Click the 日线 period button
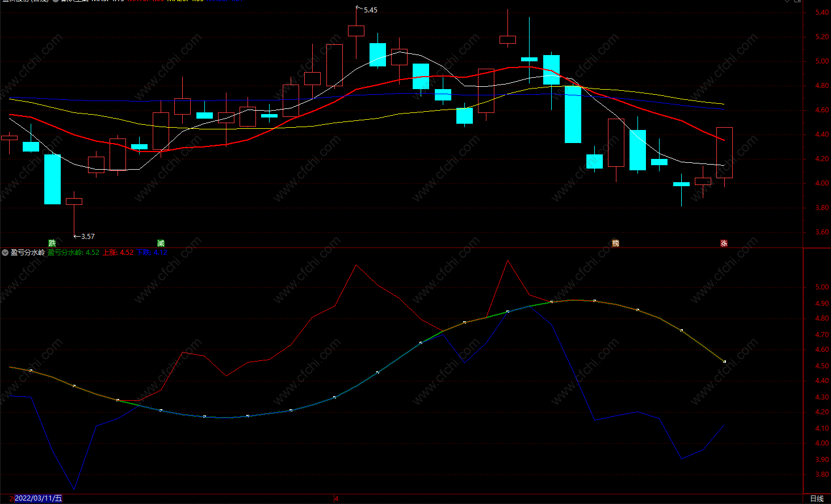The height and width of the screenshot is (504, 831). tap(817, 499)
